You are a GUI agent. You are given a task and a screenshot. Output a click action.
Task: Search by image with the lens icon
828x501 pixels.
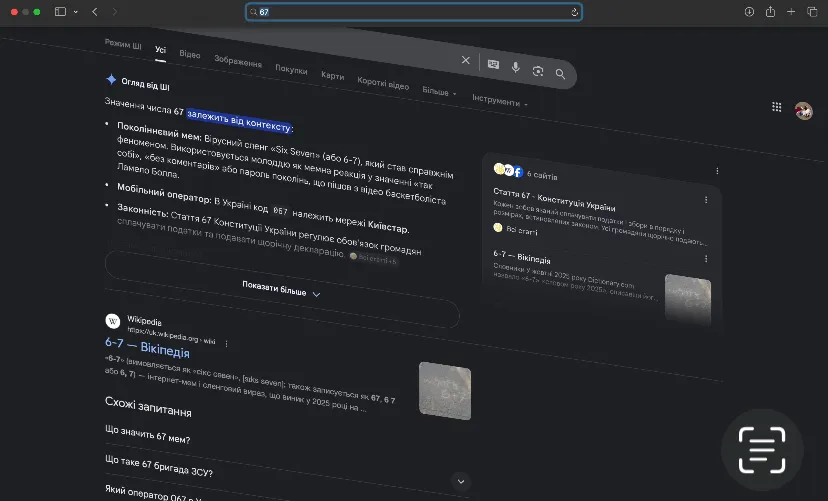point(538,71)
